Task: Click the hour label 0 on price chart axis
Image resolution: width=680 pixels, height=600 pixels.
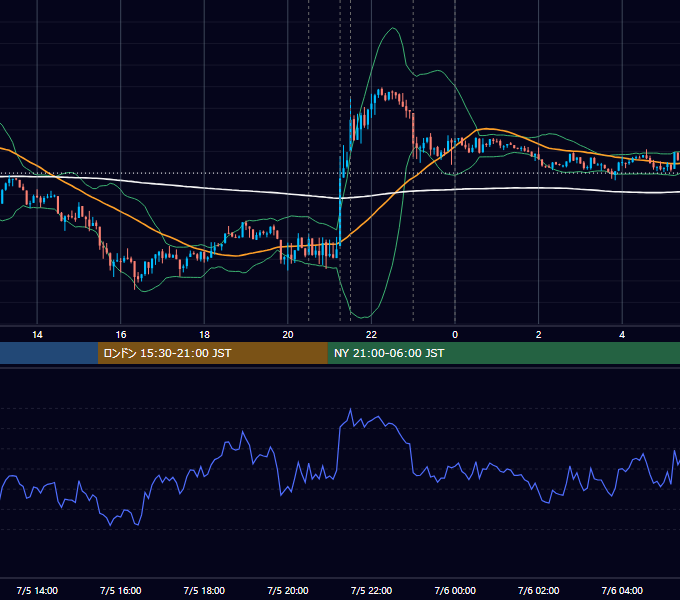Action: 455,335
